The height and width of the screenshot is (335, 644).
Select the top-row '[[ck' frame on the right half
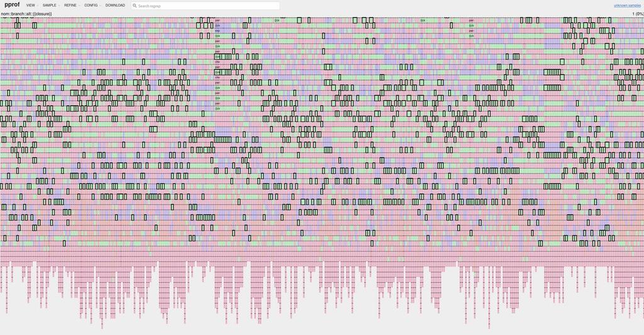click(423, 20)
